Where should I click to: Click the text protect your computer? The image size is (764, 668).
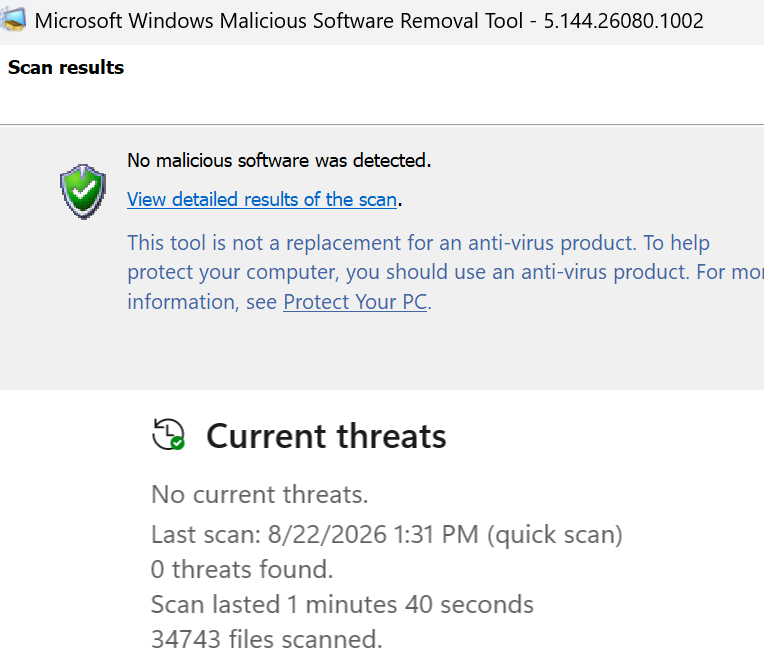[x=233, y=272]
